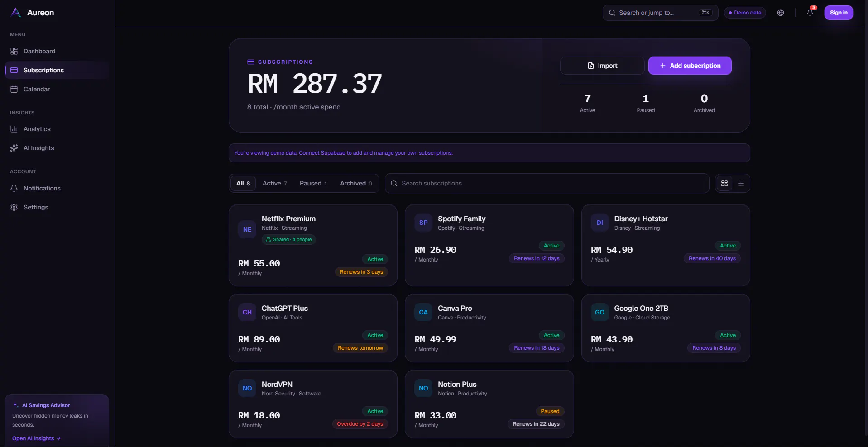Image resolution: width=868 pixels, height=447 pixels.
Task: Open the Calendar page
Action: 57,89
